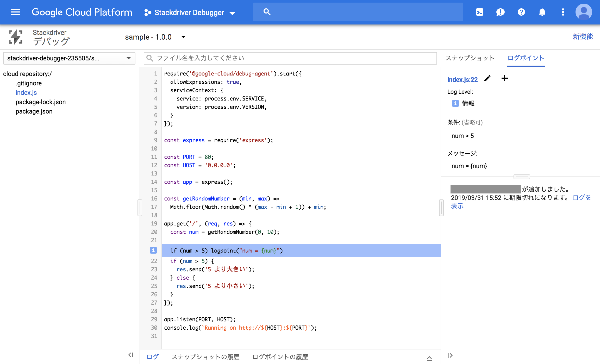Screen dimensions: 600x364
Task: Open the help question mark icon
Action: pyautogui.click(x=521, y=12)
